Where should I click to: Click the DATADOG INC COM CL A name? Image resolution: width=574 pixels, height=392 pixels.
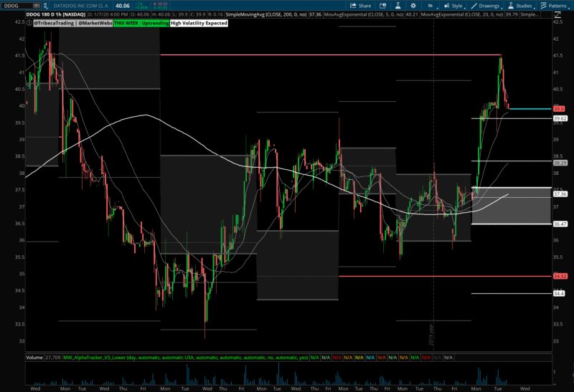(x=80, y=6)
